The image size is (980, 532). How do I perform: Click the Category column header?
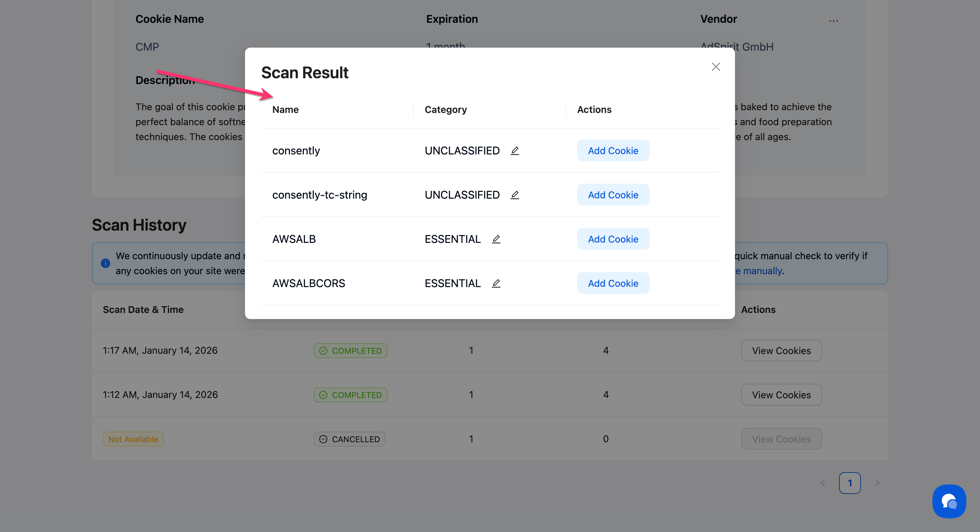tap(445, 110)
